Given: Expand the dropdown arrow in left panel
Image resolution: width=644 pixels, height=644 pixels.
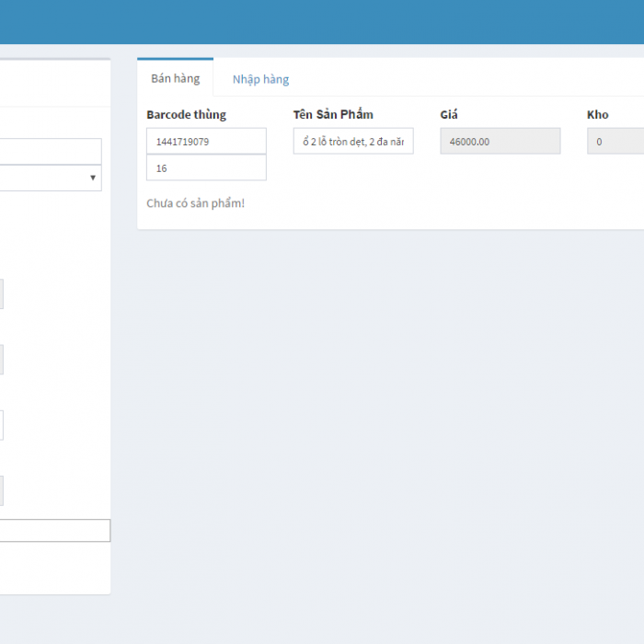Looking at the screenshot, I should click(x=93, y=178).
